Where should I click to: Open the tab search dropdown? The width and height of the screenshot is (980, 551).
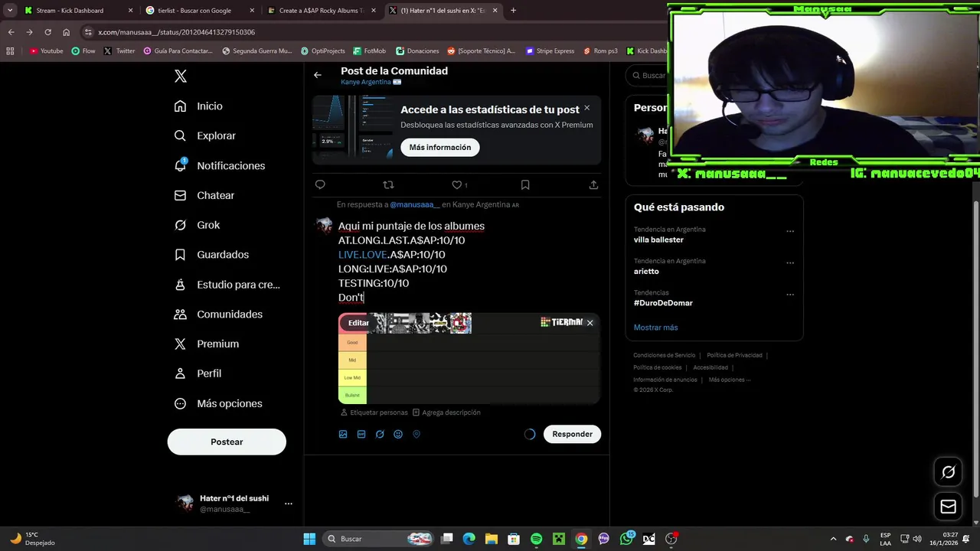(10, 11)
